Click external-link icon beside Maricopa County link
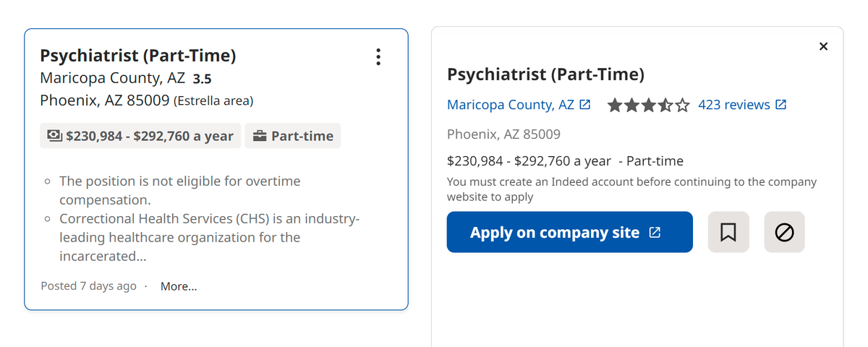 point(585,105)
